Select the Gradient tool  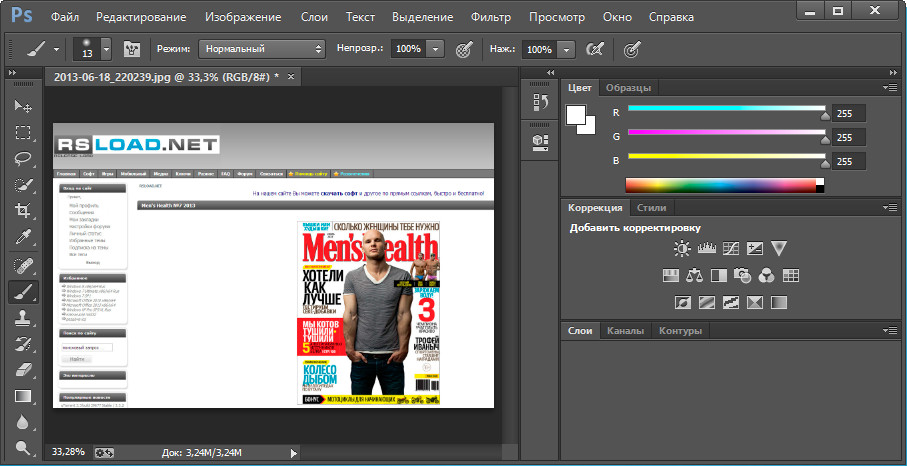[23, 397]
